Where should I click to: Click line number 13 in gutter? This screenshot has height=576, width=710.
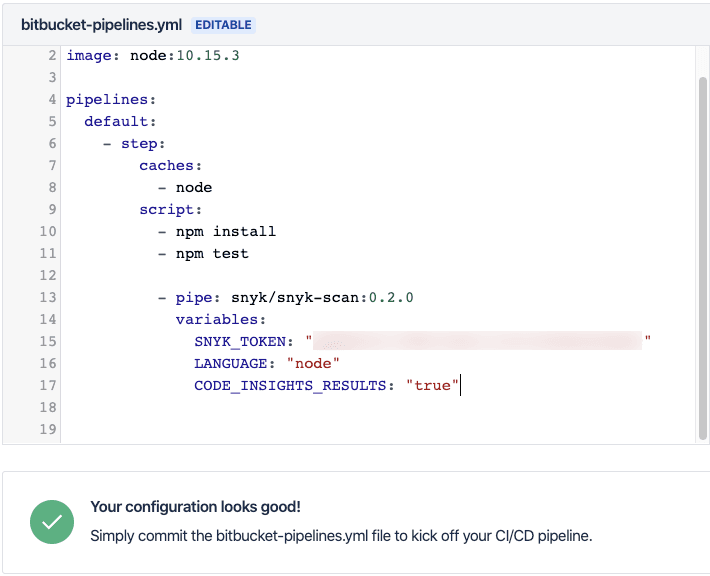click(x=48, y=298)
